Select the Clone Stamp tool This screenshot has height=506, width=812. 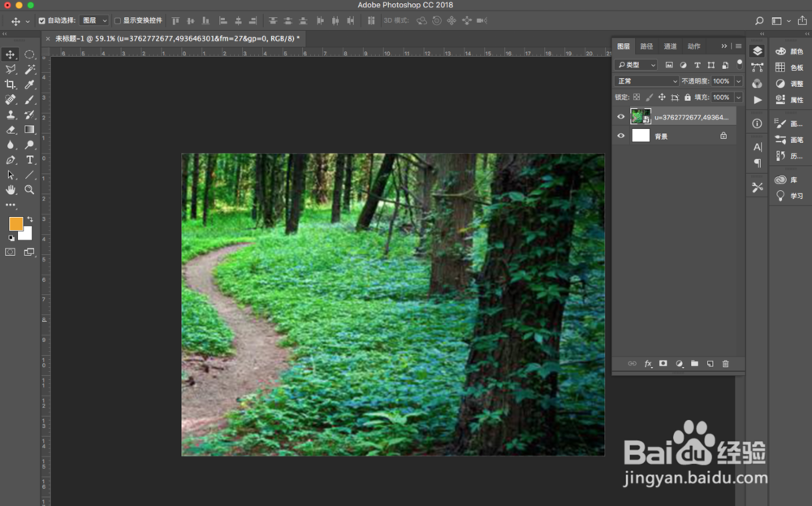[x=11, y=115]
